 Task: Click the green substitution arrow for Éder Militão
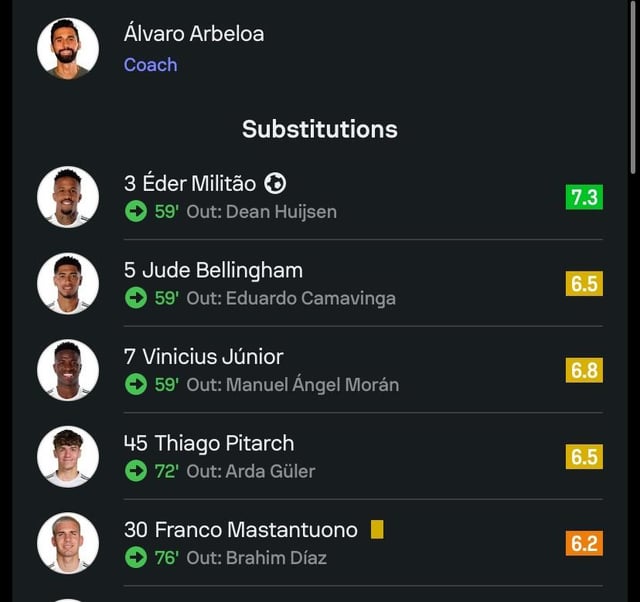pos(135,212)
